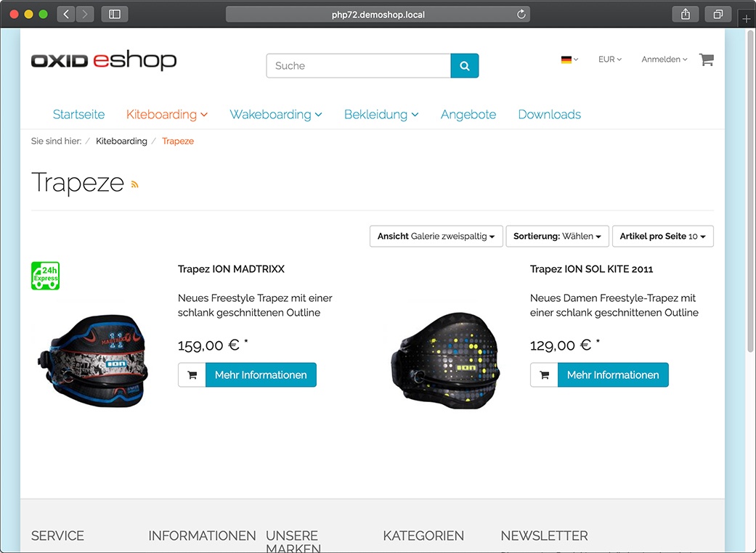Add Trapez ION MADTRIXX to cart
Screen dimensions: 756x553
[x=192, y=374]
